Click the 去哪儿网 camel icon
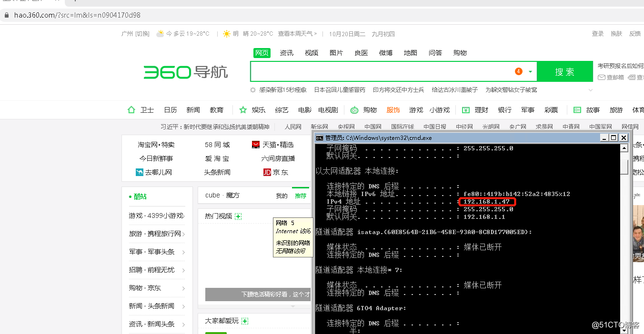Screen dimensions: 644x334 click(x=140, y=172)
